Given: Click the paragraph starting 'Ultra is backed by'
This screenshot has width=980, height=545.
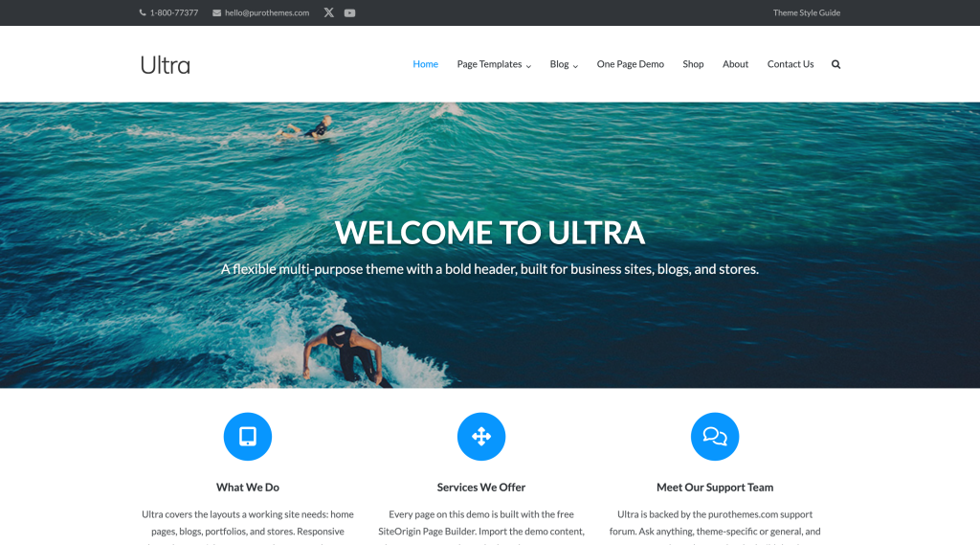Looking at the screenshot, I should tap(715, 526).
